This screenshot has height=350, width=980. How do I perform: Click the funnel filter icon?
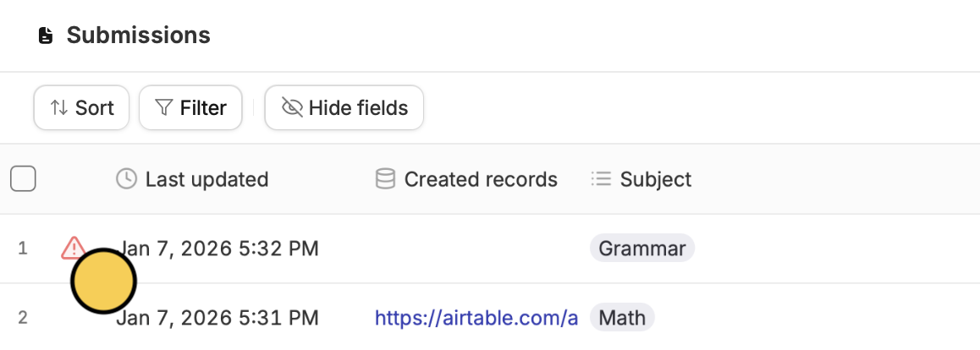click(x=164, y=108)
